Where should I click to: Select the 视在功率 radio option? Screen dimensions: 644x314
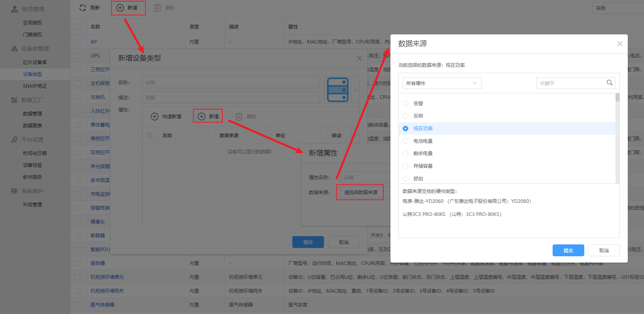[x=405, y=129]
